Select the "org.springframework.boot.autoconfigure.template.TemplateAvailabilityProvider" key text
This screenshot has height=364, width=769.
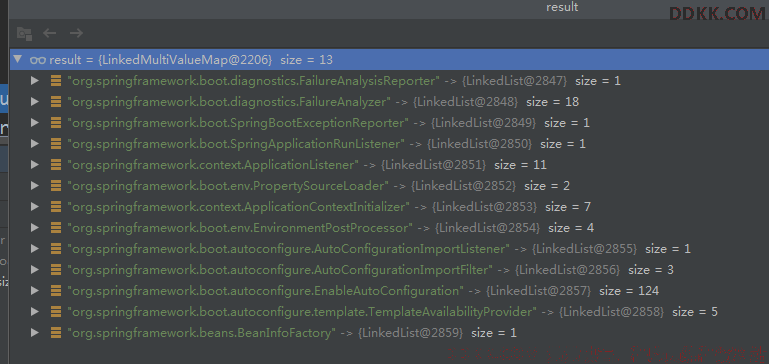pyautogui.click(x=302, y=312)
